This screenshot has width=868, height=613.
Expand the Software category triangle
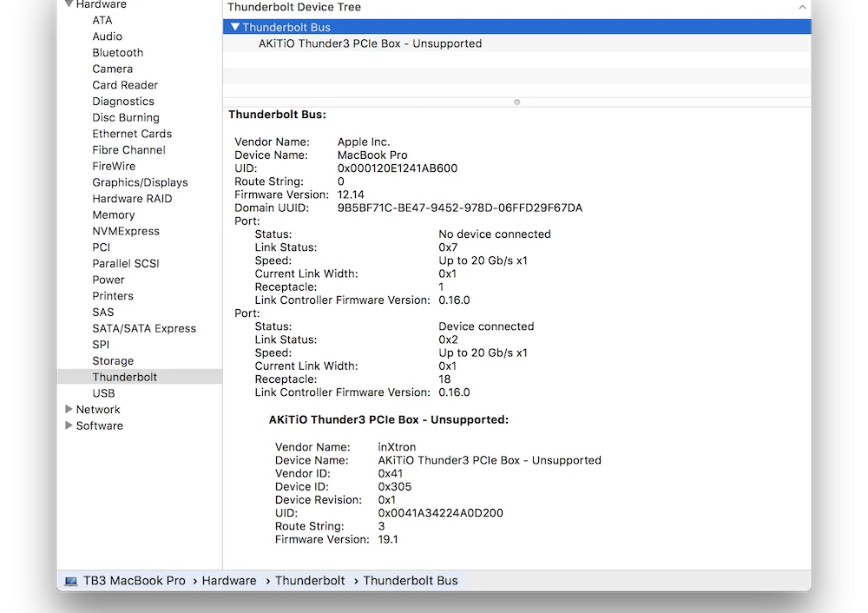tap(69, 425)
